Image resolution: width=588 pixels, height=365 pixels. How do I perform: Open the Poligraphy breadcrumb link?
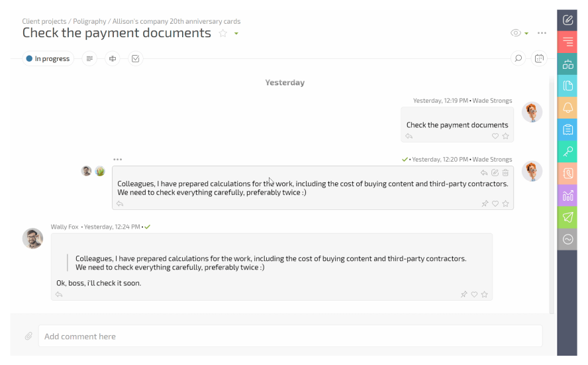89,22
